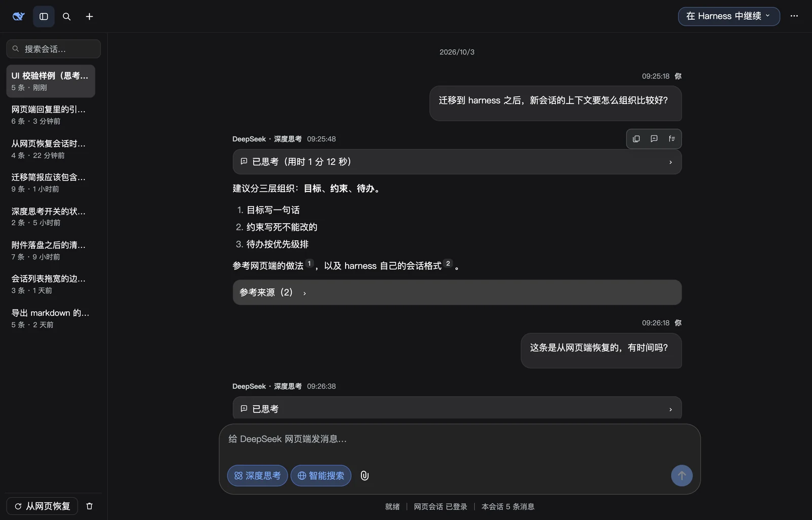Image resolution: width=812 pixels, height=520 pixels.
Task: Click user message 这条是从网页端恢复的
Action: [601, 350]
